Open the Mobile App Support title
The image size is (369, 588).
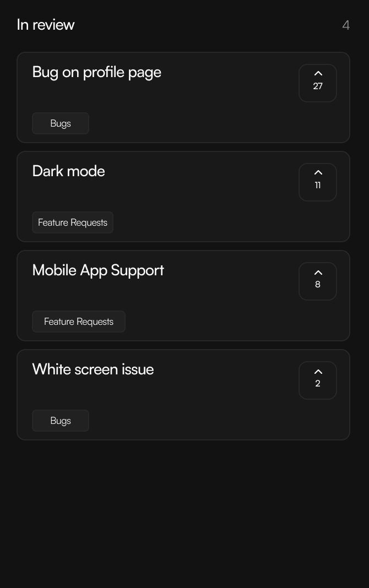98,270
